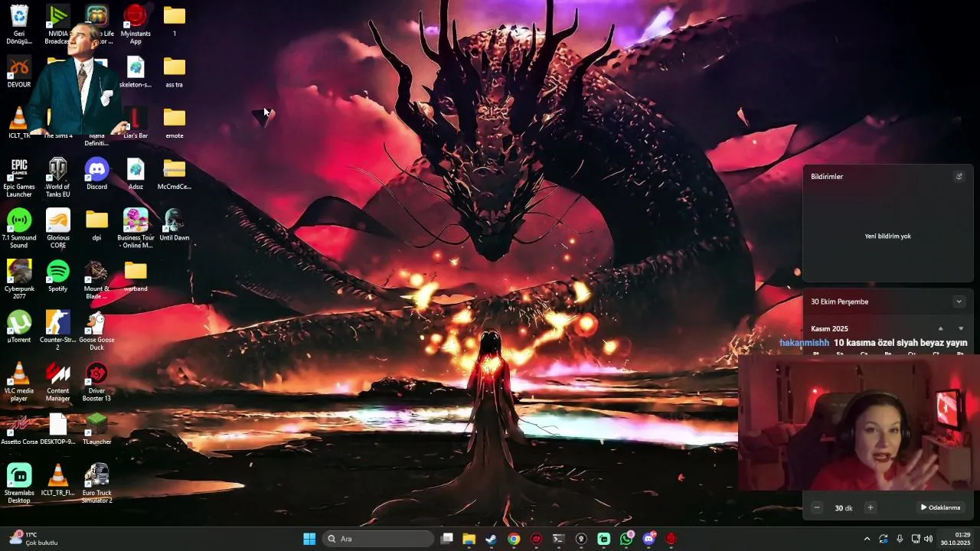Select the DESKTOP-9... text file icon
The width and height of the screenshot is (980, 551).
point(58,430)
